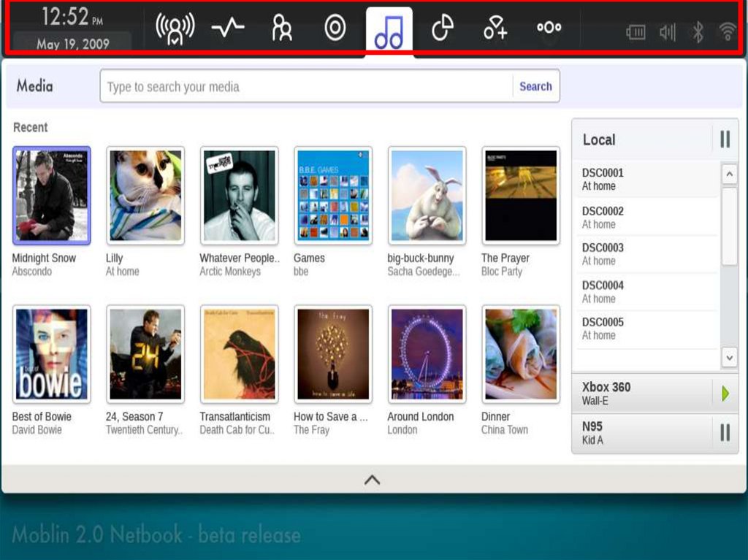The height and width of the screenshot is (560, 748).
Task: Click the Local list scroll down arrow
Action: (730, 357)
